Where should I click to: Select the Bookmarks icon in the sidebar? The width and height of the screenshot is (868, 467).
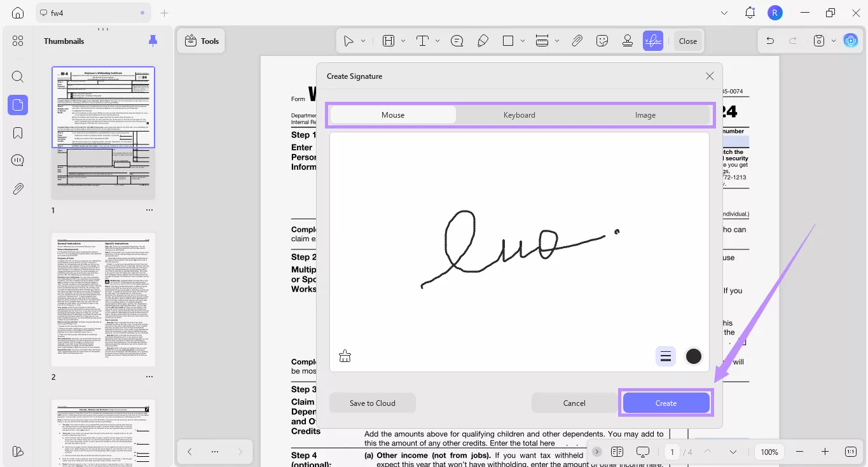17,132
